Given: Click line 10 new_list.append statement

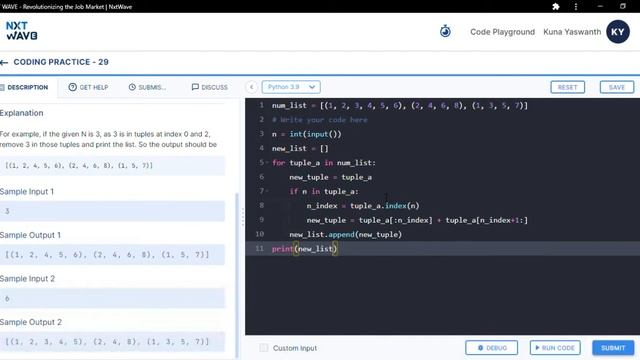Looking at the screenshot, I should pyautogui.click(x=346, y=234).
